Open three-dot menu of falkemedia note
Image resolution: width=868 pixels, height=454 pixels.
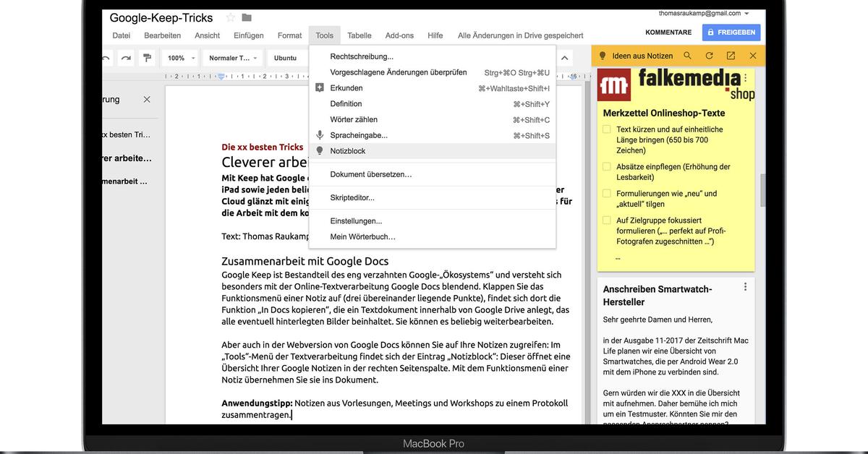746,79
